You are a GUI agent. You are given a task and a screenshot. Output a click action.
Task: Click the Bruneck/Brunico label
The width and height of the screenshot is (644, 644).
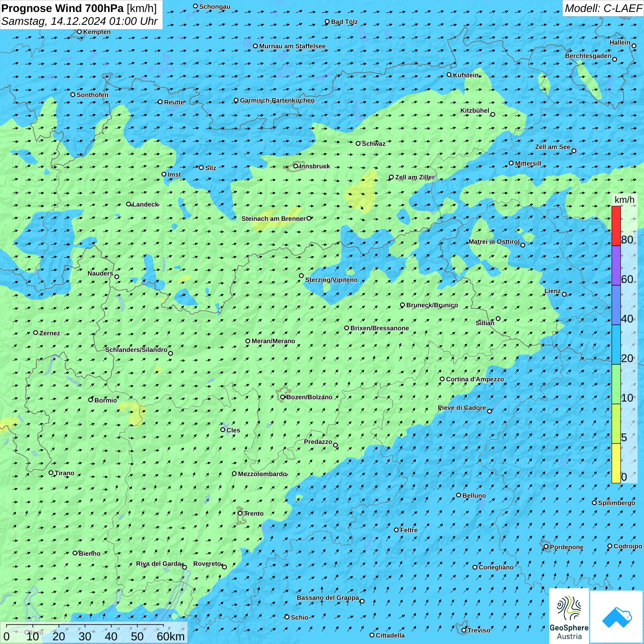click(x=432, y=305)
